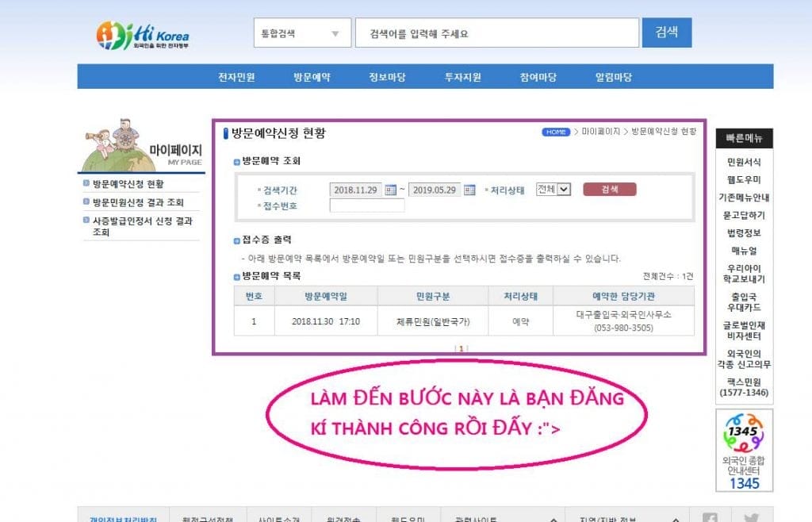Click the 접수번호 input field
812x522 pixels.
[366, 205]
